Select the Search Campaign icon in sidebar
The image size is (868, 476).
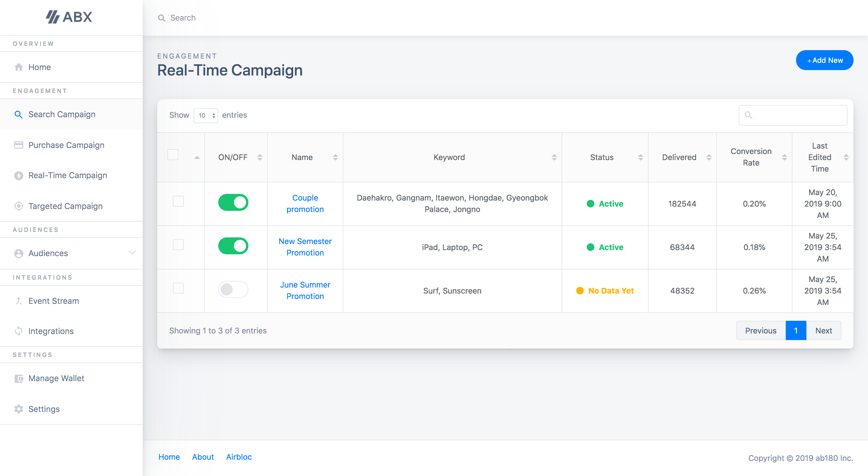point(18,114)
